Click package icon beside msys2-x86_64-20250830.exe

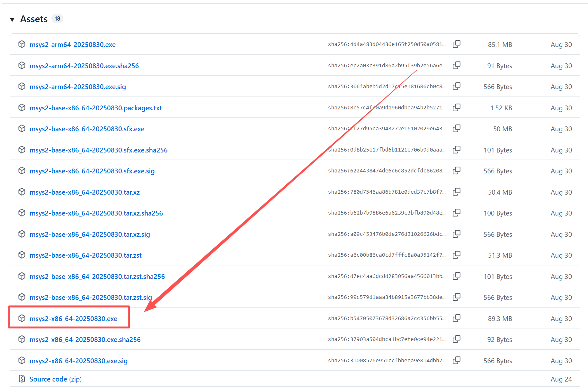coord(22,318)
